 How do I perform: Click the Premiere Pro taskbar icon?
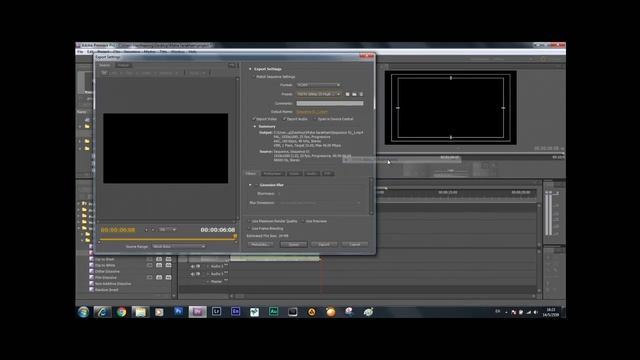[198, 312]
